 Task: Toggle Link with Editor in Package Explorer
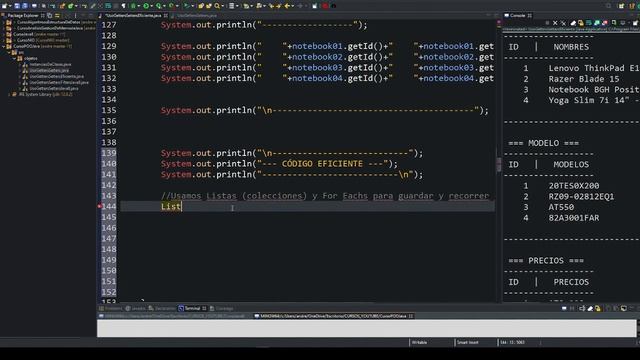[57, 16]
